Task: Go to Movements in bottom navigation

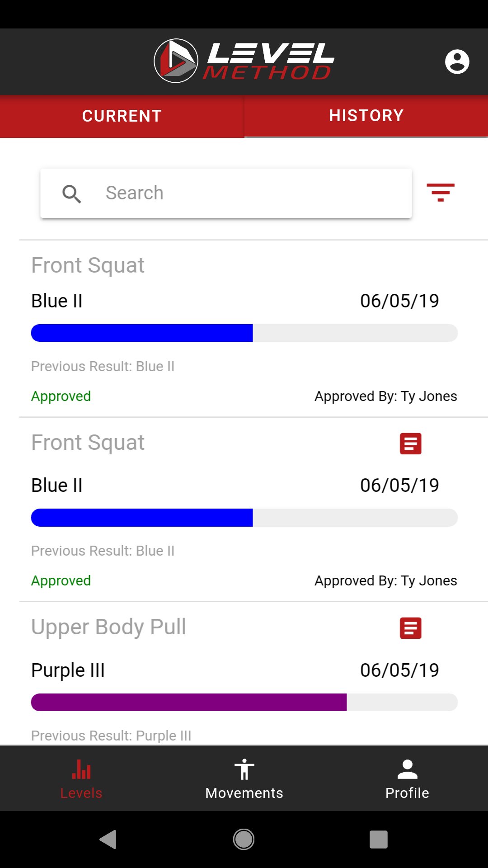Action: [x=244, y=778]
